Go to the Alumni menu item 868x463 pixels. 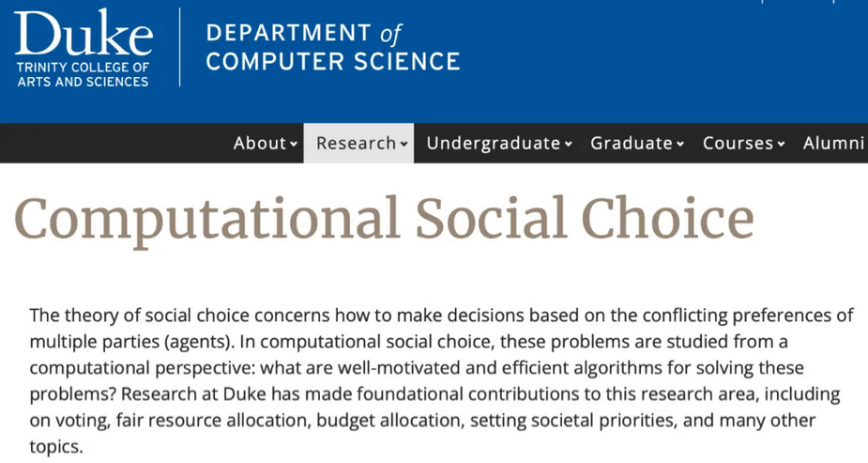coord(833,143)
